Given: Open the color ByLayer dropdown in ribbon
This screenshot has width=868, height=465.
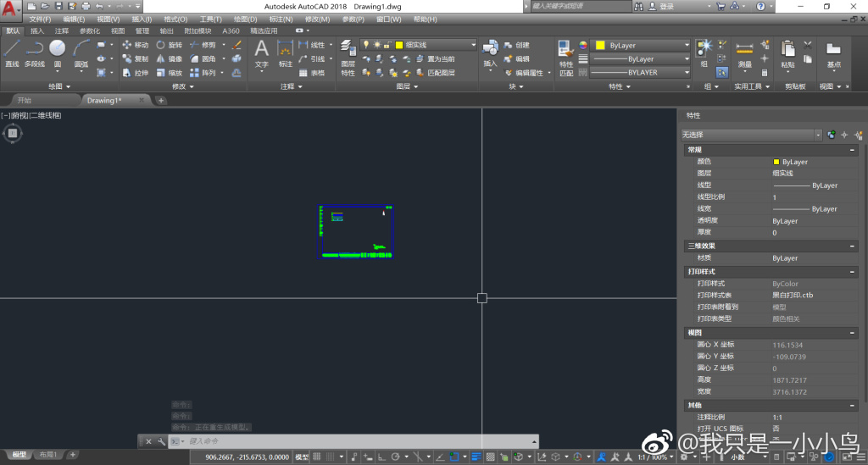Looking at the screenshot, I should tap(641, 46).
